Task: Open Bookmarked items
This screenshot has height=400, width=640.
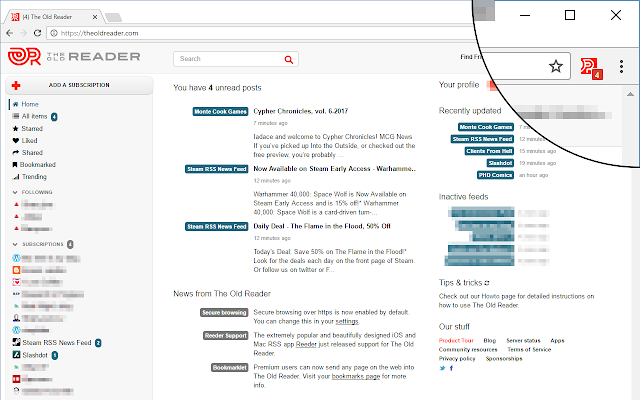Action: coord(34,164)
